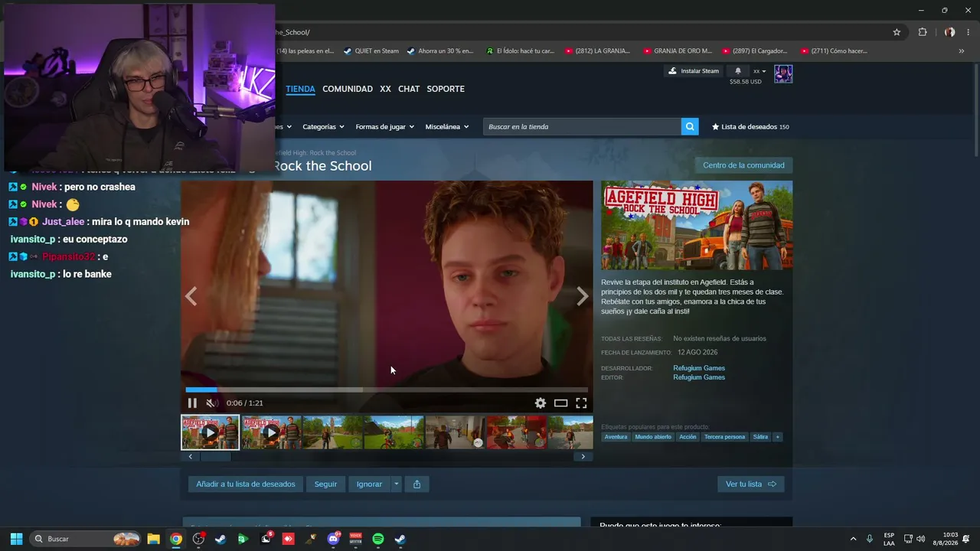Click the store search magnifier button
The width and height of the screenshot is (980, 551).
pyautogui.click(x=691, y=127)
